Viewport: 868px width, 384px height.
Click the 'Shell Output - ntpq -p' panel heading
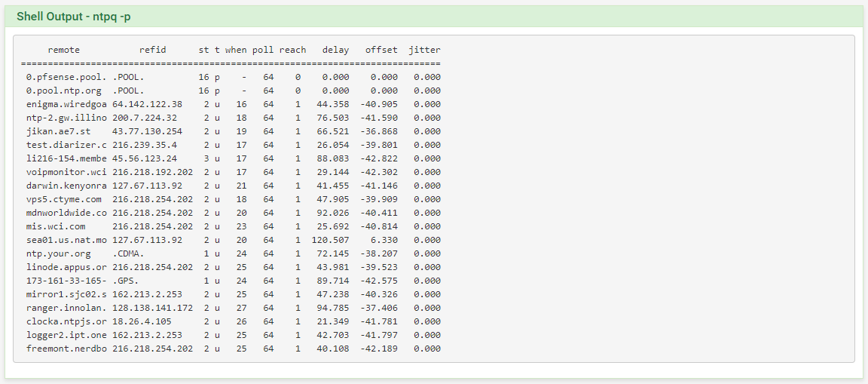73,17
